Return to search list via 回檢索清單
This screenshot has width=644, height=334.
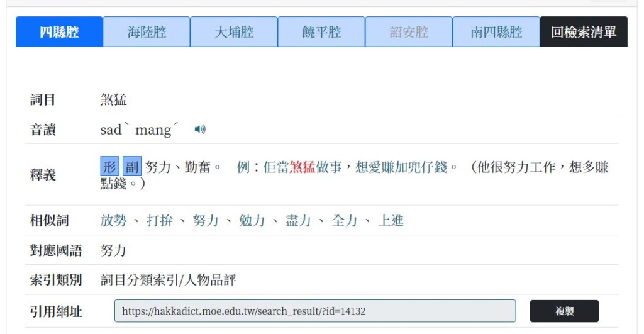pos(584,32)
